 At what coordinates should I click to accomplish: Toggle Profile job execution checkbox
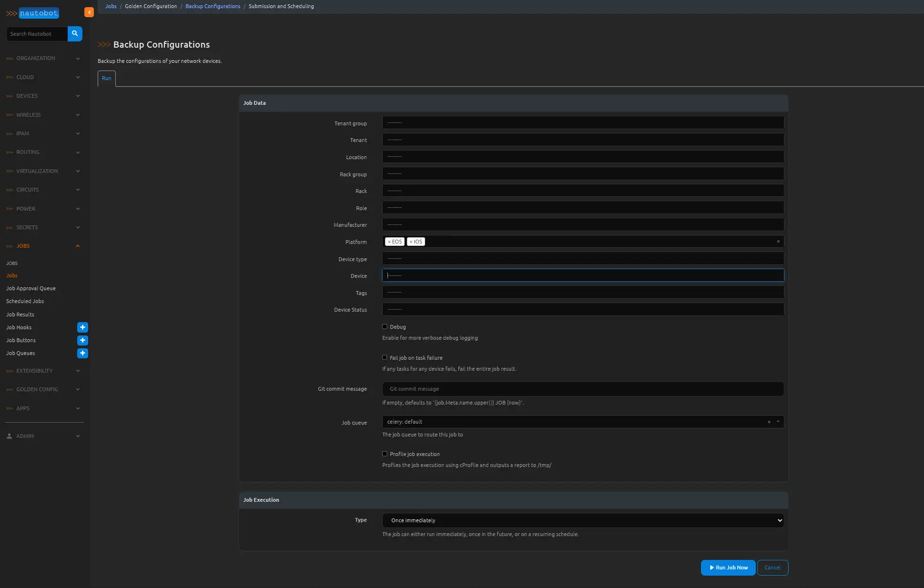(385, 454)
